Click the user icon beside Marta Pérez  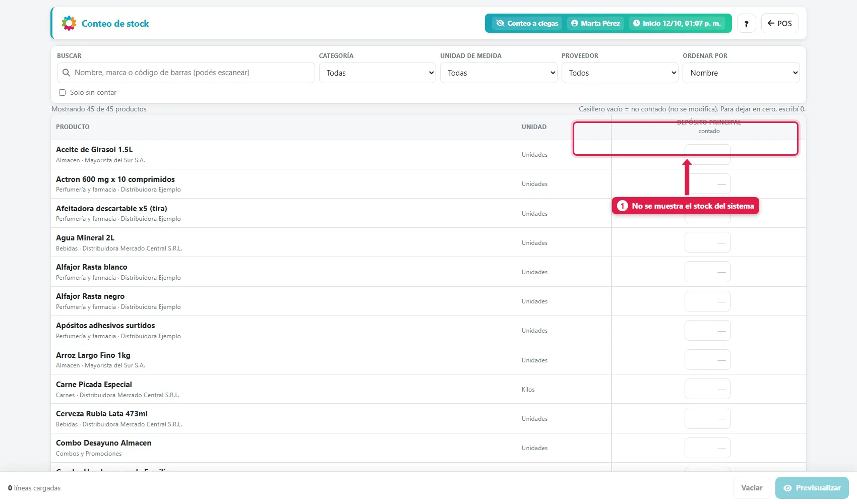click(574, 23)
